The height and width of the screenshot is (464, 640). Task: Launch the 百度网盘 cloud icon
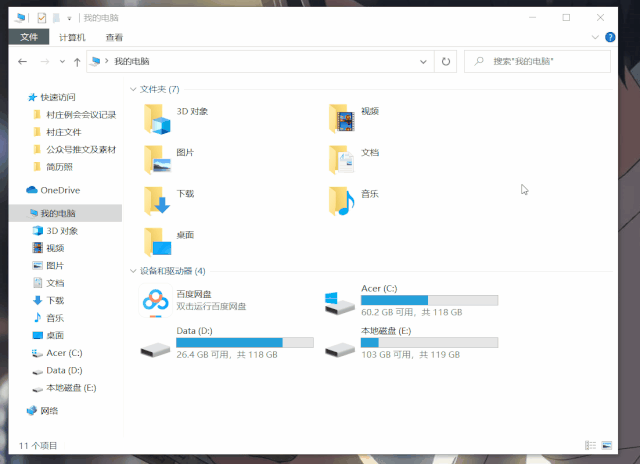(156, 301)
